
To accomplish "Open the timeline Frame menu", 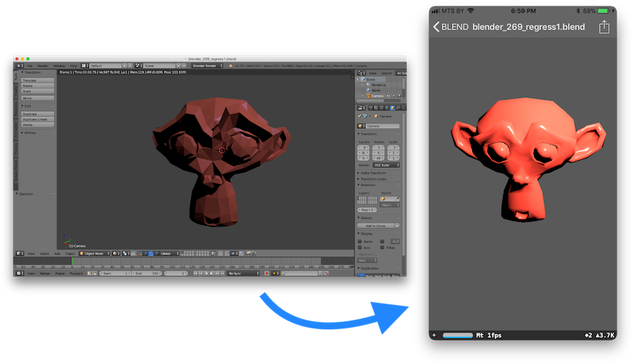I will coord(60,274).
